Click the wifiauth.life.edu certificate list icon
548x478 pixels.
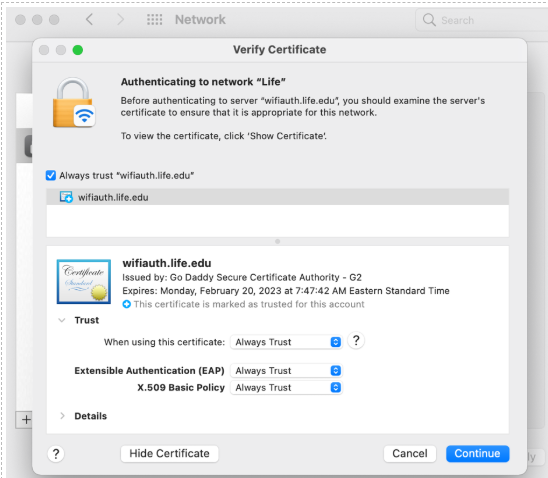(x=66, y=197)
